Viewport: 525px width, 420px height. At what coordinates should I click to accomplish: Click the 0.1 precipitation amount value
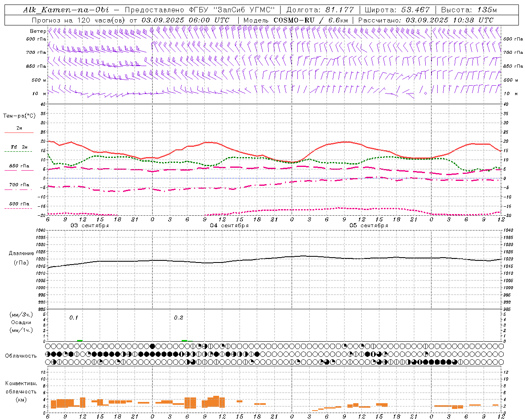point(73,318)
